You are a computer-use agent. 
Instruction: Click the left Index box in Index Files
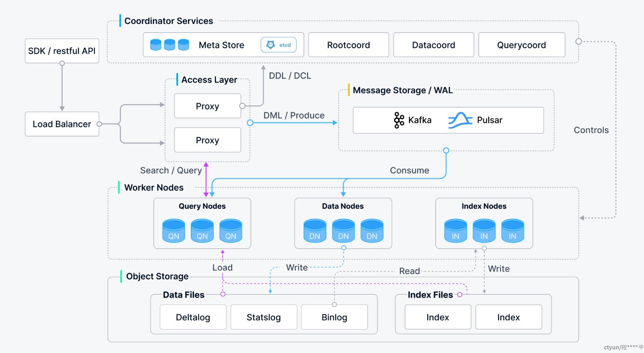pyautogui.click(x=438, y=317)
